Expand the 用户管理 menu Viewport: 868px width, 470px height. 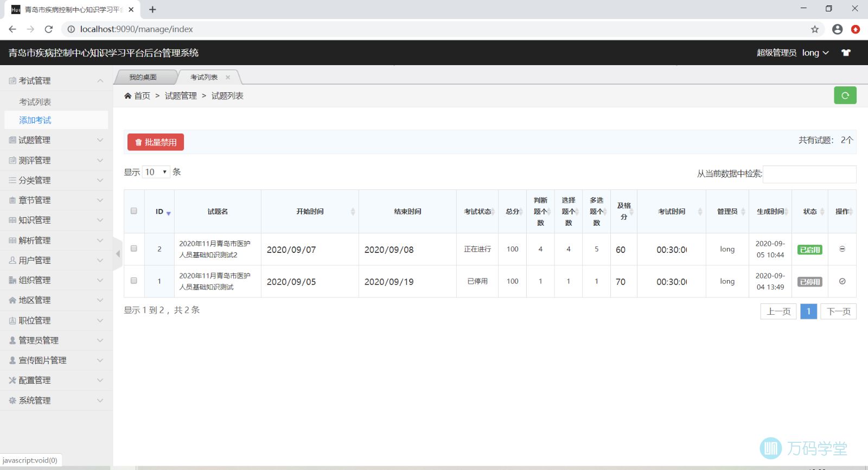click(x=56, y=261)
